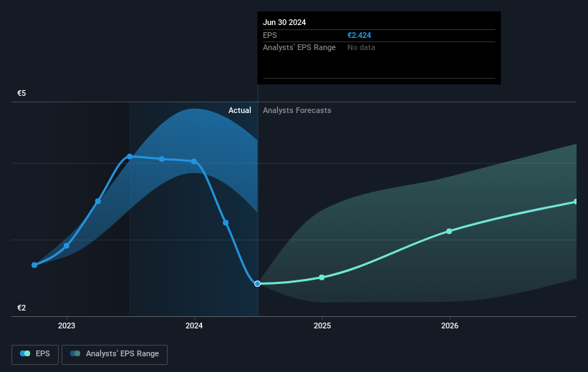Click the 2024 x-axis label
588x372 pixels.
(194, 325)
